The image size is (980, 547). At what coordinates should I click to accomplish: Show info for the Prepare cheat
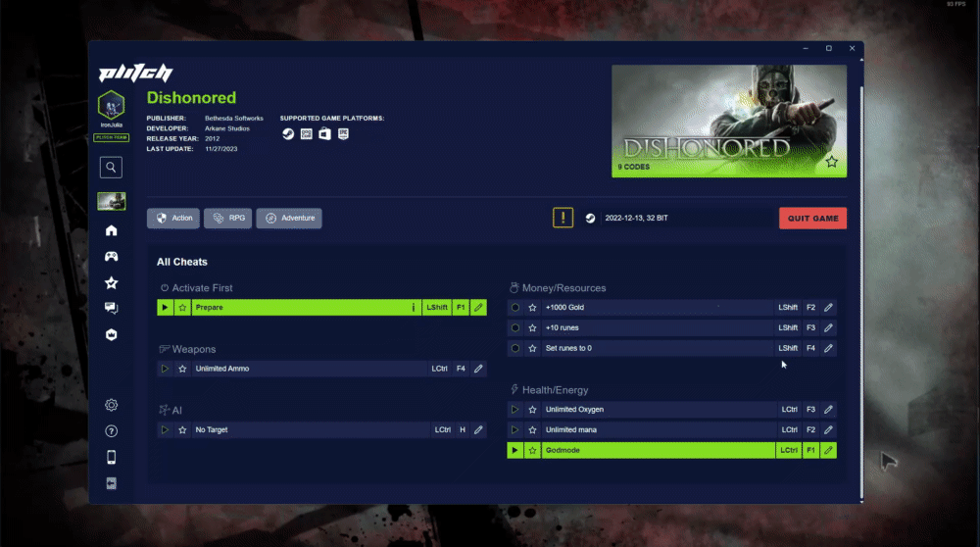coord(414,308)
